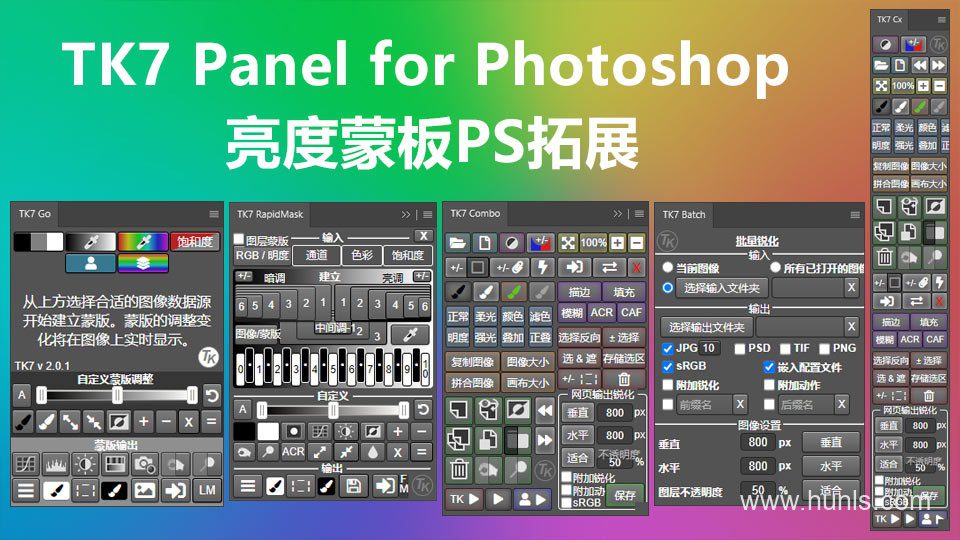960x540 pixels.
Task: Open the TK7 Batch panel menu
Action: click(x=855, y=215)
